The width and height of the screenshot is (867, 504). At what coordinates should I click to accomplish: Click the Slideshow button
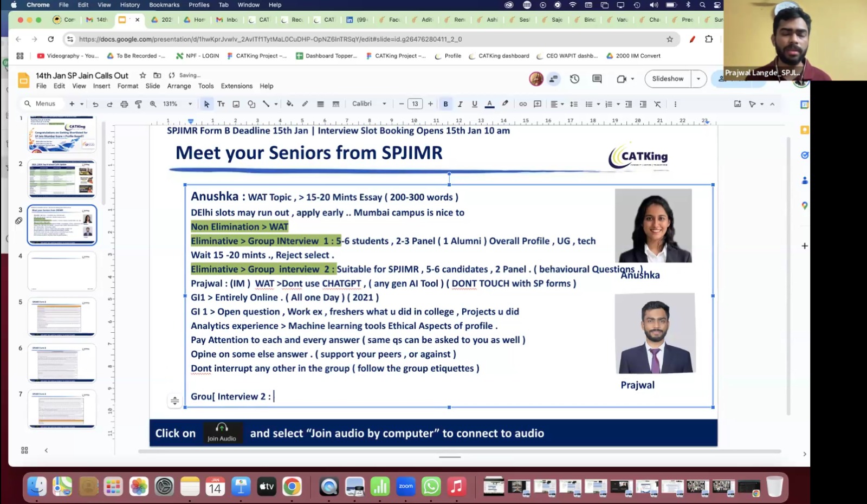click(x=668, y=79)
